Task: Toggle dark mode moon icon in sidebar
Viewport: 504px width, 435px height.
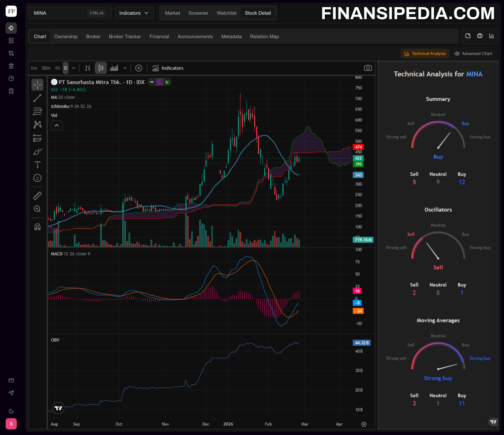Action: coord(11,411)
